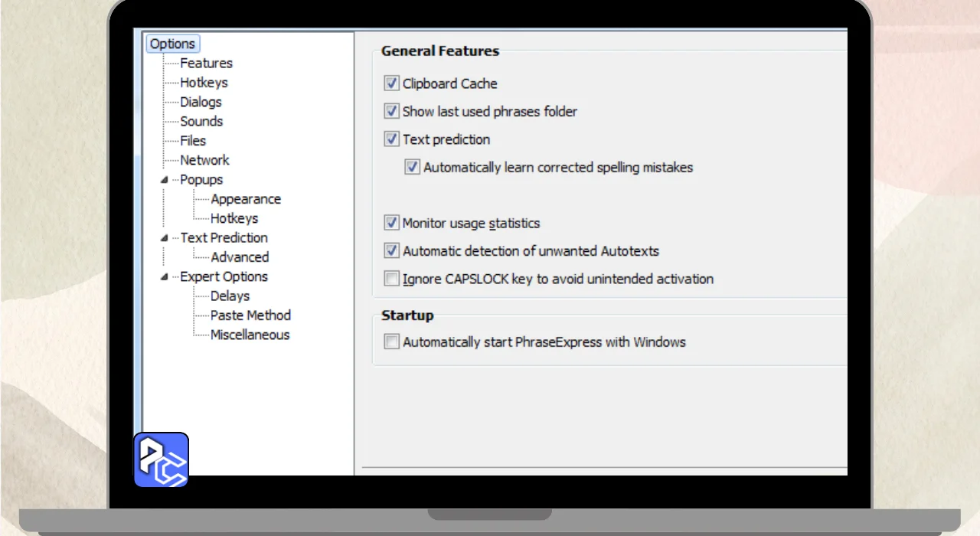The height and width of the screenshot is (536, 980).
Task: Toggle the Clipboard Cache checkbox
Action: [x=392, y=83]
